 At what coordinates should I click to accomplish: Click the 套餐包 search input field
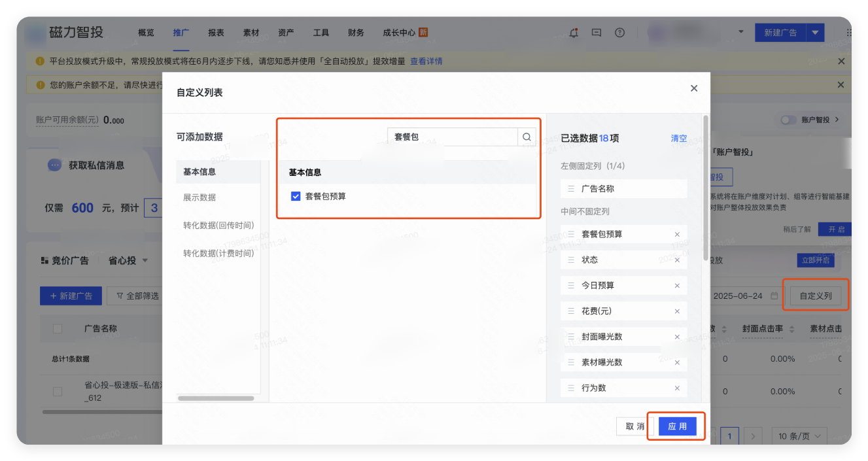451,137
